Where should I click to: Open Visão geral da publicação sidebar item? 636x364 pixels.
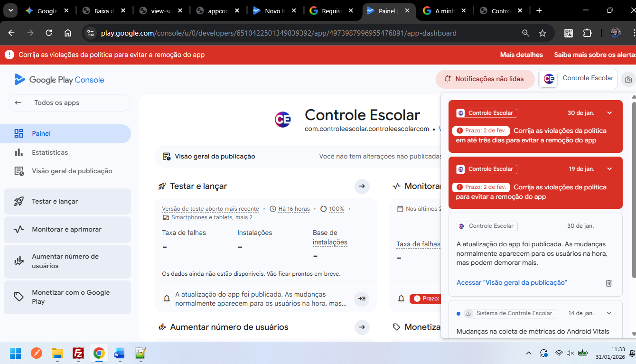72,171
